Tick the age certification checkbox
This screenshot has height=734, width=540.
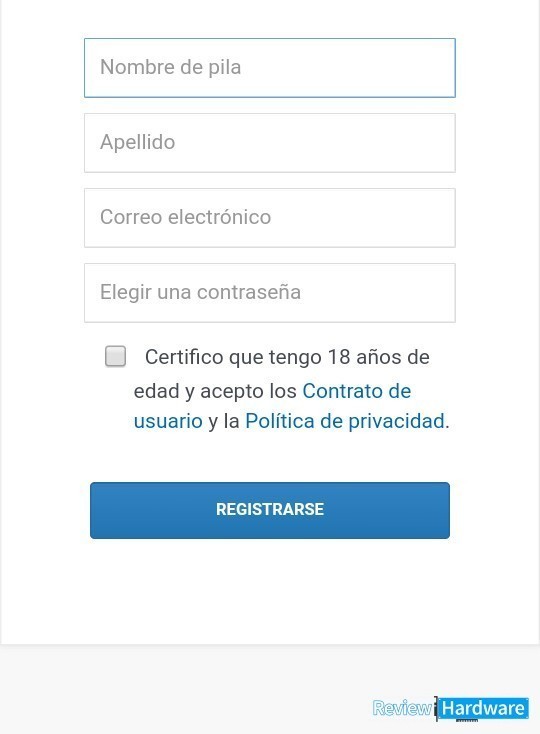(115, 356)
